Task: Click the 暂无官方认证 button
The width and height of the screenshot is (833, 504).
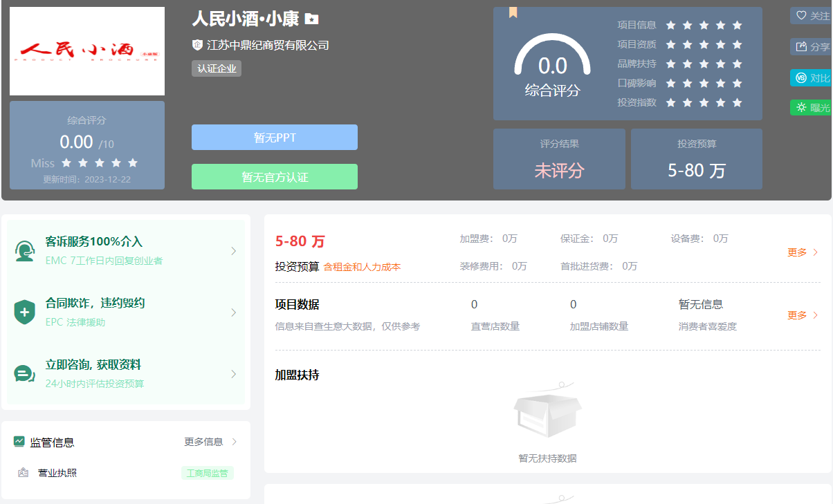Action: click(x=274, y=177)
